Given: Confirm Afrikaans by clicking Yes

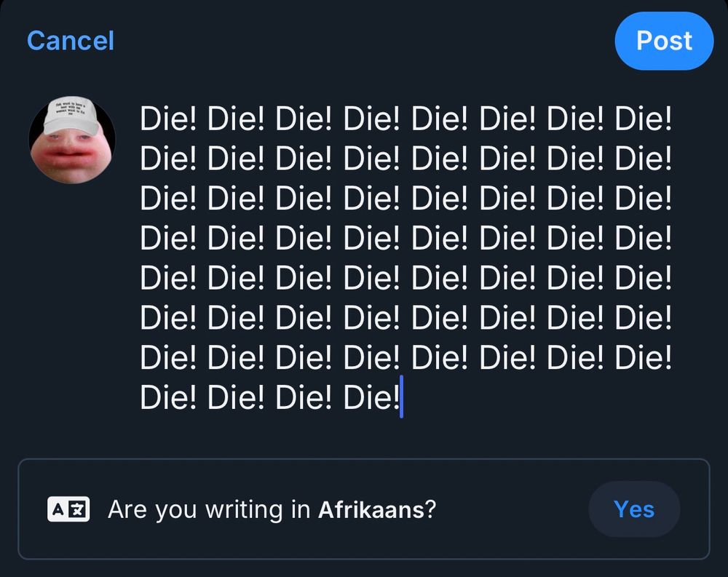Looking at the screenshot, I should click(634, 509).
